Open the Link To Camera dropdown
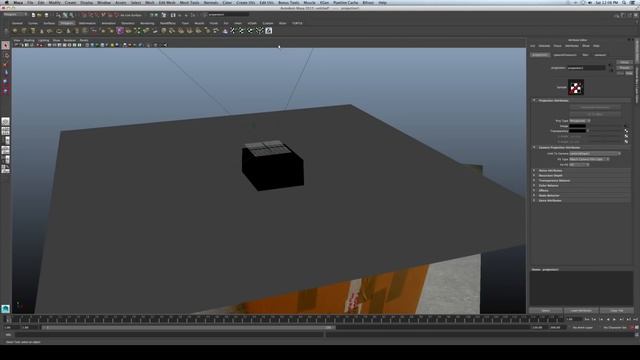The width and height of the screenshot is (640, 360). 595,153
